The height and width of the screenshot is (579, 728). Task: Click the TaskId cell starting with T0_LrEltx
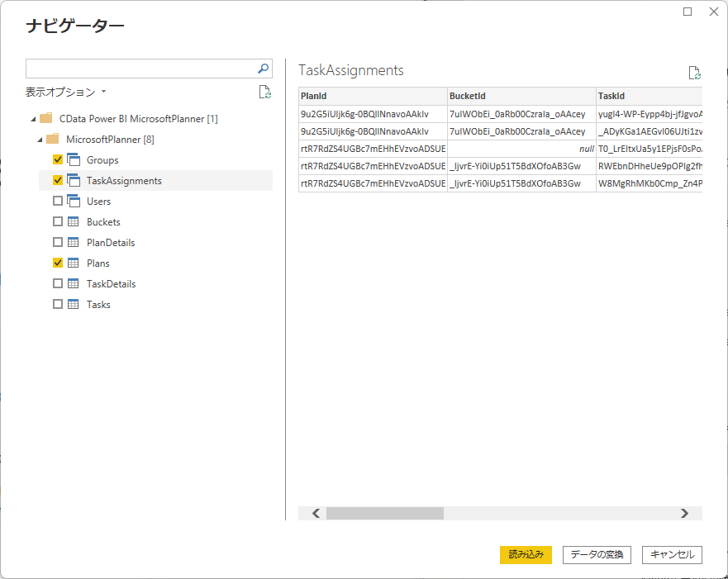point(649,149)
